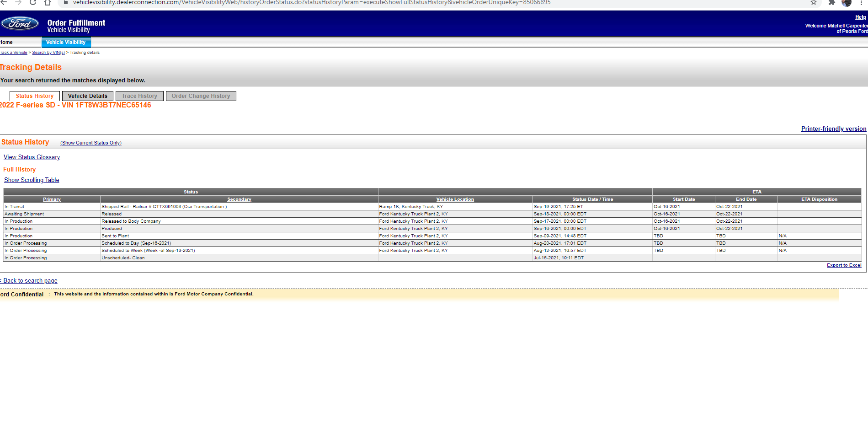This screenshot has height=434, width=868.
Task: Switch to the Vehicle Details tab
Action: 87,96
